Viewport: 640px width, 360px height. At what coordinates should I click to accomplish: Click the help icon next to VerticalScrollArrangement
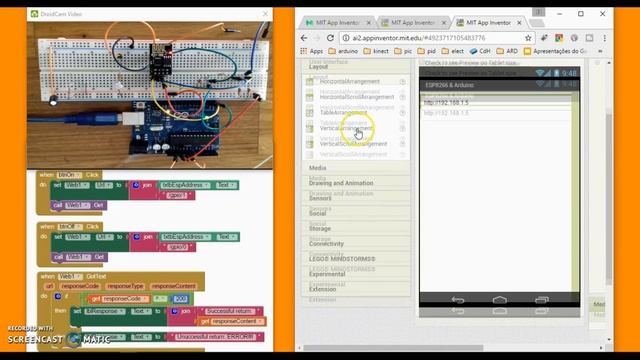[402, 144]
